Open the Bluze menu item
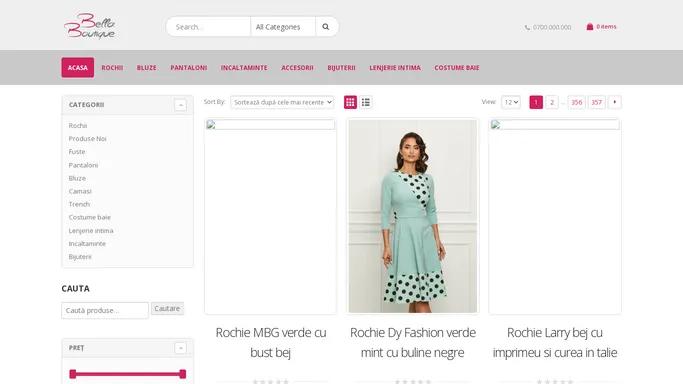 pyautogui.click(x=146, y=67)
